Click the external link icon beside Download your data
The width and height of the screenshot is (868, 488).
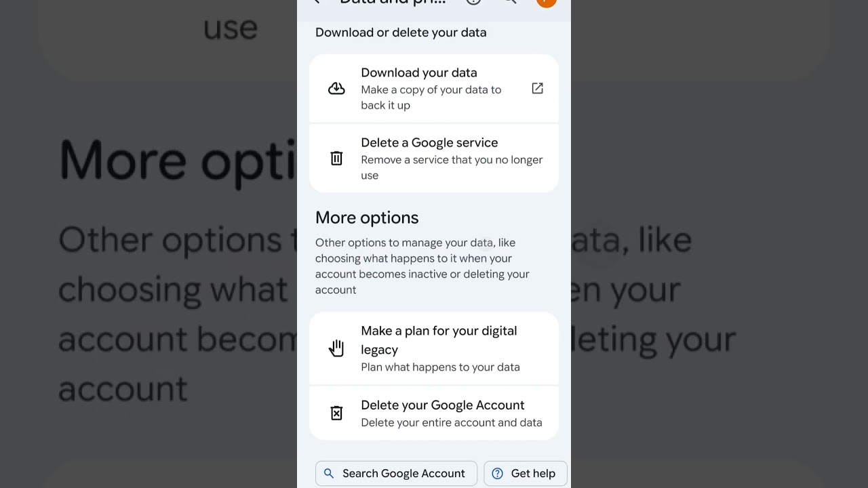coord(537,88)
